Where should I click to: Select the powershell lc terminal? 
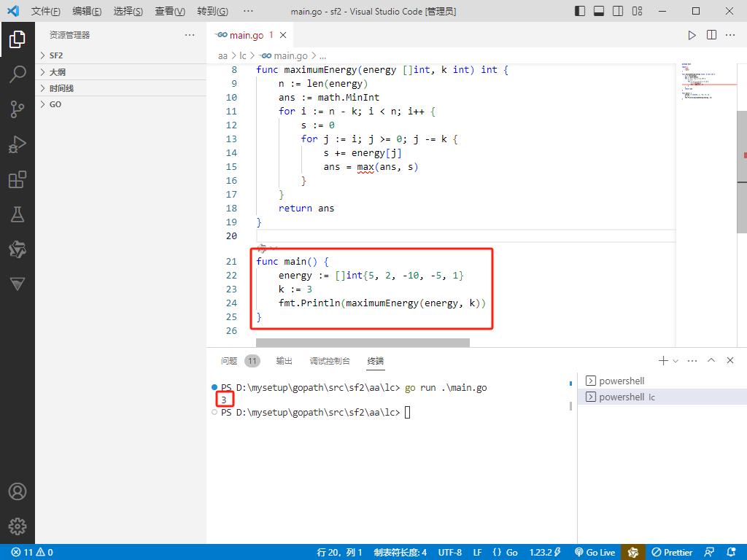(x=662, y=397)
